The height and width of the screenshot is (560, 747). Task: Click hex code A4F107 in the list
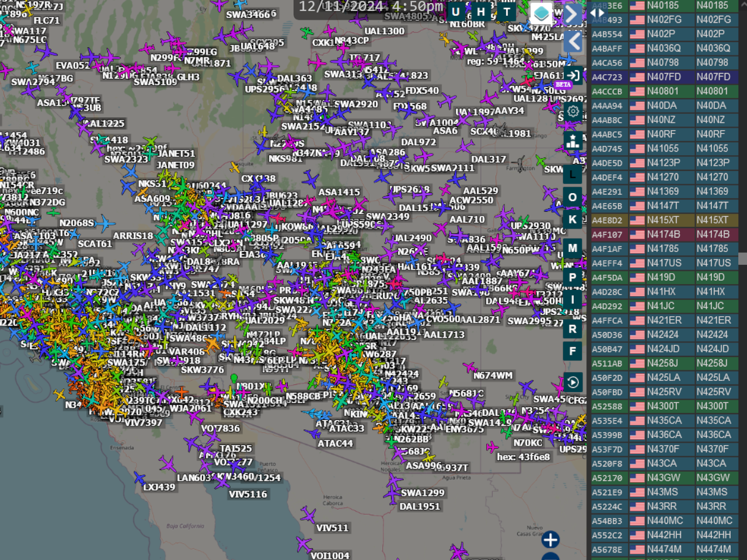pyautogui.click(x=607, y=235)
